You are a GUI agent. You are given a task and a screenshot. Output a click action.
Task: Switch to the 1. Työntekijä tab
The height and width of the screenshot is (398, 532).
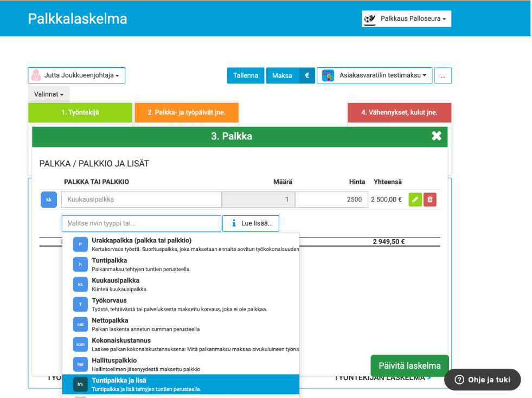80,113
